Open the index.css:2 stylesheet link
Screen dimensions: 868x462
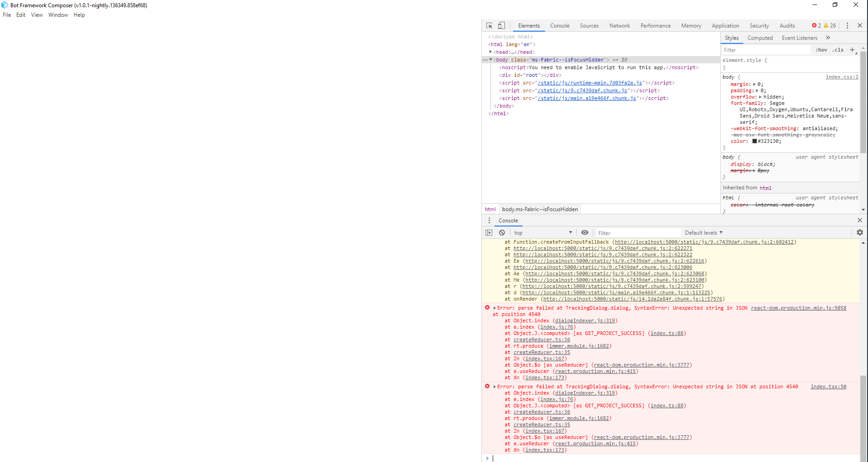click(841, 77)
